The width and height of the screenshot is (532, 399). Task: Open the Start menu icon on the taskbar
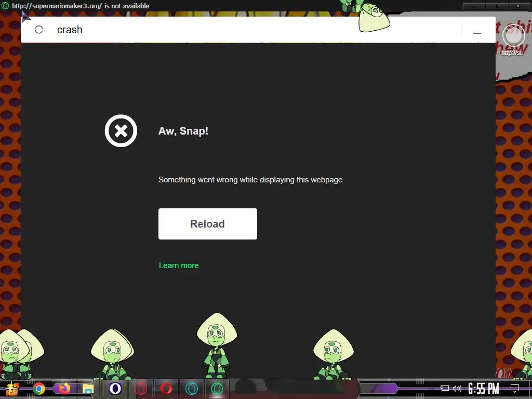click(12, 389)
